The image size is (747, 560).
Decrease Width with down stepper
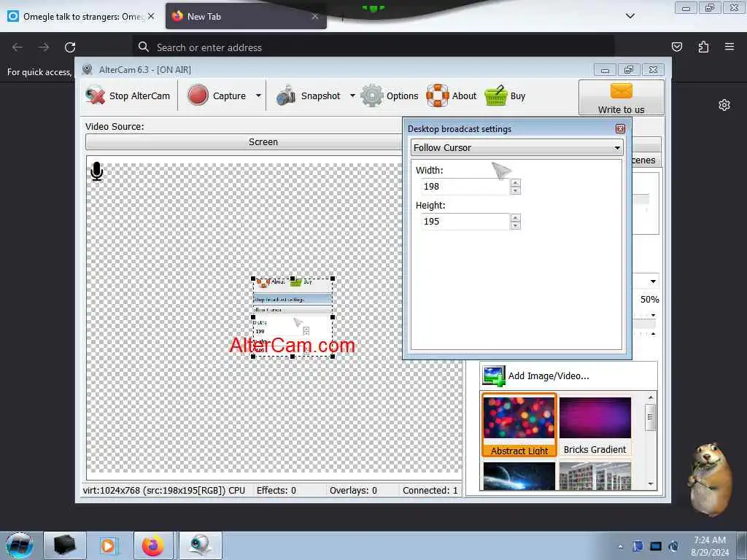point(516,190)
